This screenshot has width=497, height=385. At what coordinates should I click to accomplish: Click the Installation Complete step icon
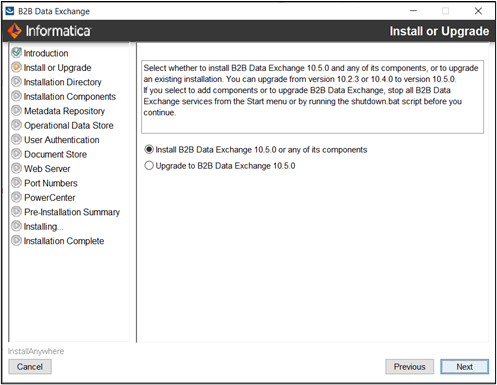(16, 240)
